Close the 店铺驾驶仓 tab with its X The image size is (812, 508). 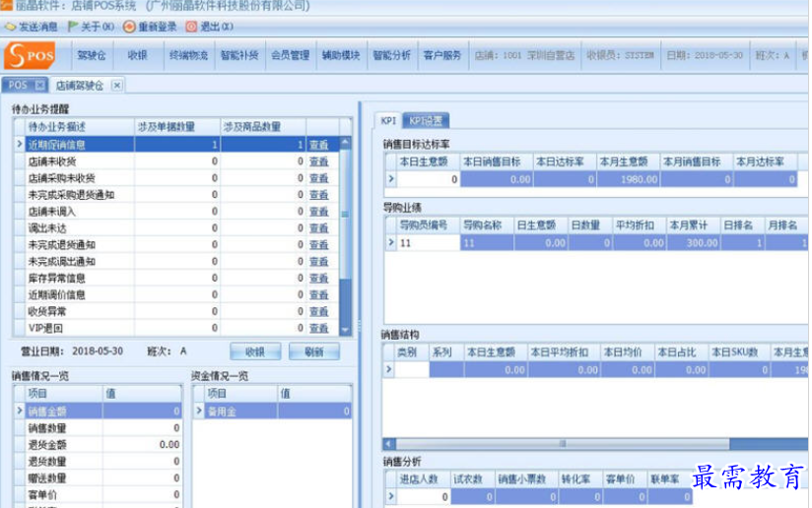(x=117, y=85)
